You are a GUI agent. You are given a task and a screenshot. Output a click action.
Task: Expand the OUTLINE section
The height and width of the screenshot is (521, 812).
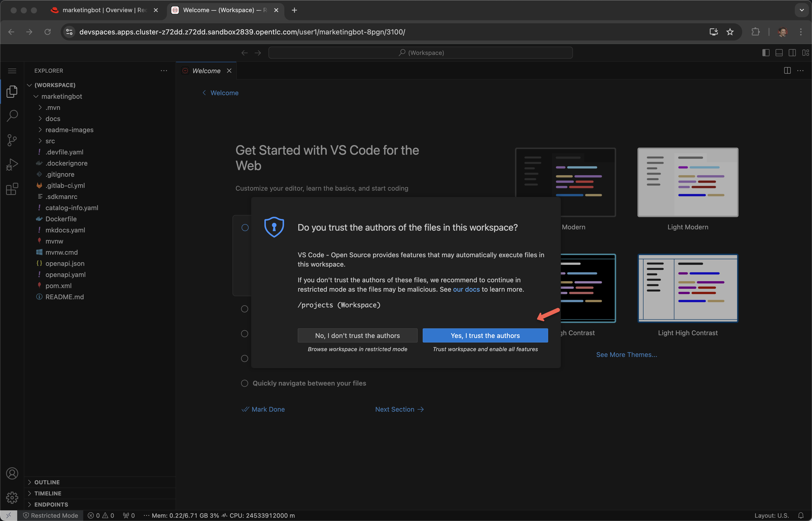(47, 482)
